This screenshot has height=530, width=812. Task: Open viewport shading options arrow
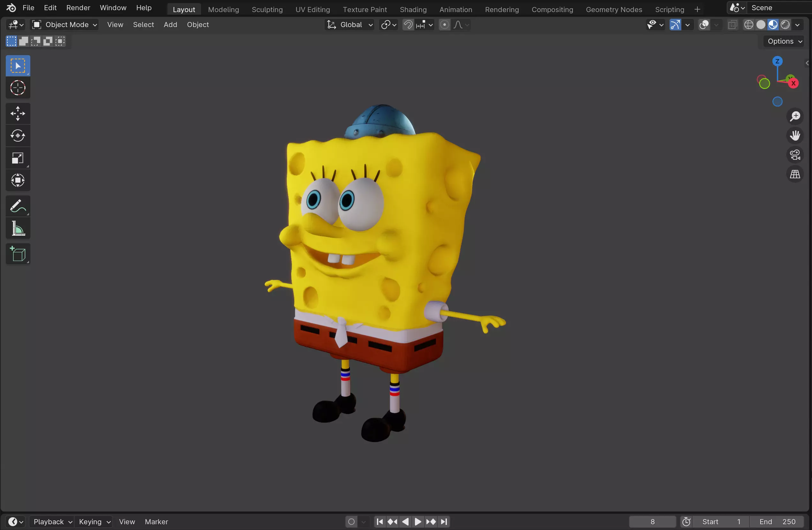point(797,25)
